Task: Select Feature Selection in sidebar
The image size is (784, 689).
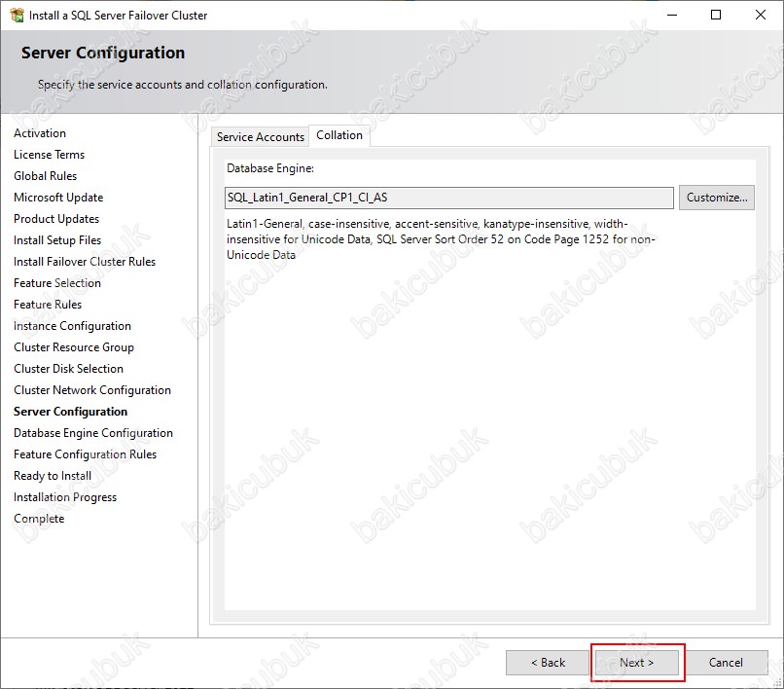Action: 57,283
